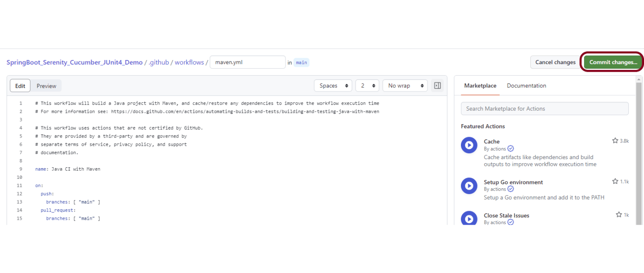Click the Commit changes button
This screenshot has width=644, height=273.
coord(613,62)
